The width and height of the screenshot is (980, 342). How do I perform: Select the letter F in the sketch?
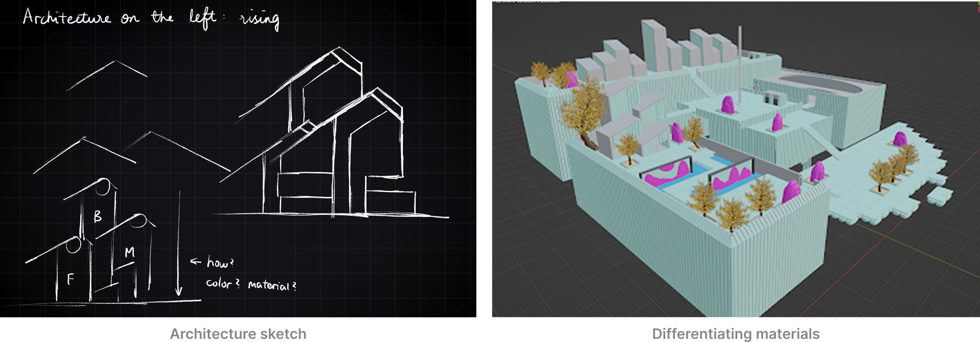pyautogui.click(x=70, y=279)
